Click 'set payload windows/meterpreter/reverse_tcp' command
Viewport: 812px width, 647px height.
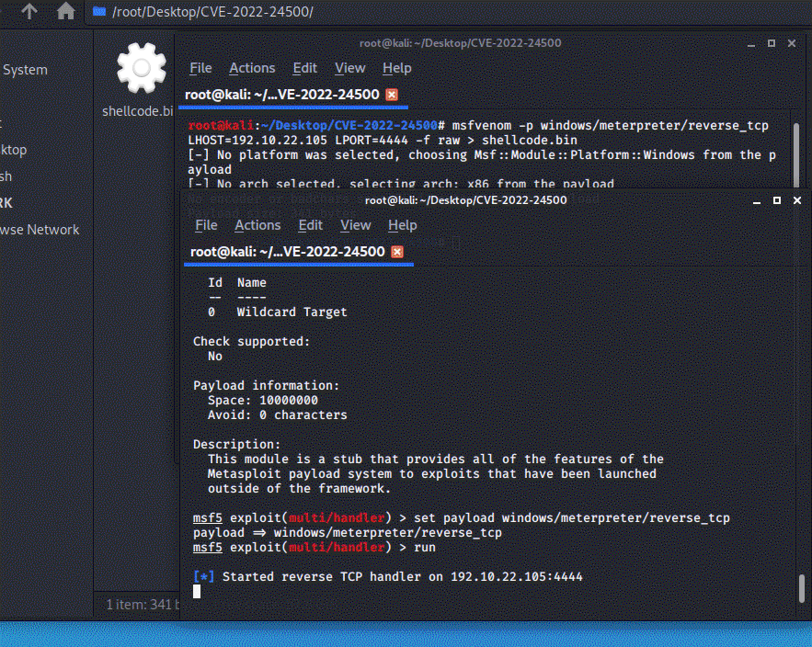coord(572,518)
